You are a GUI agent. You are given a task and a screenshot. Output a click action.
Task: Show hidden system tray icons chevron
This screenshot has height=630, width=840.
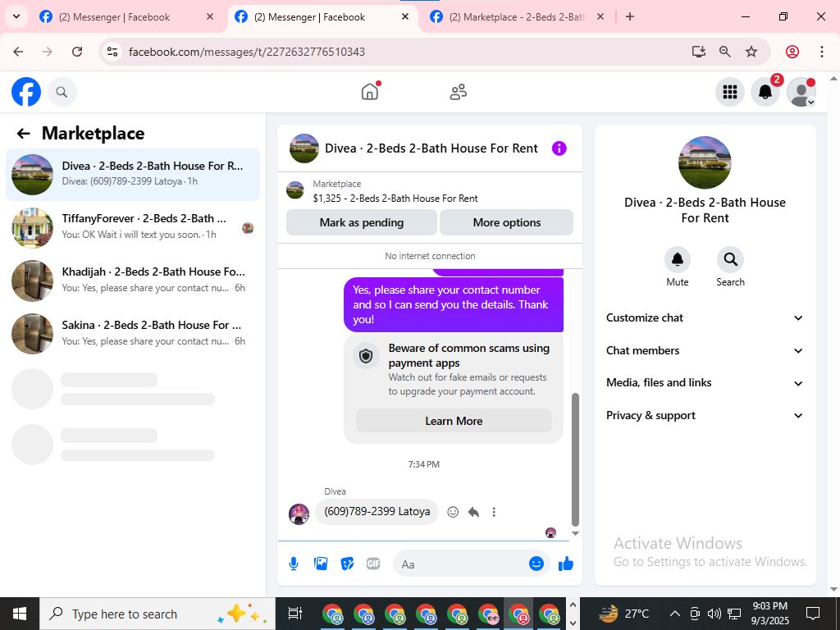coord(675,614)
